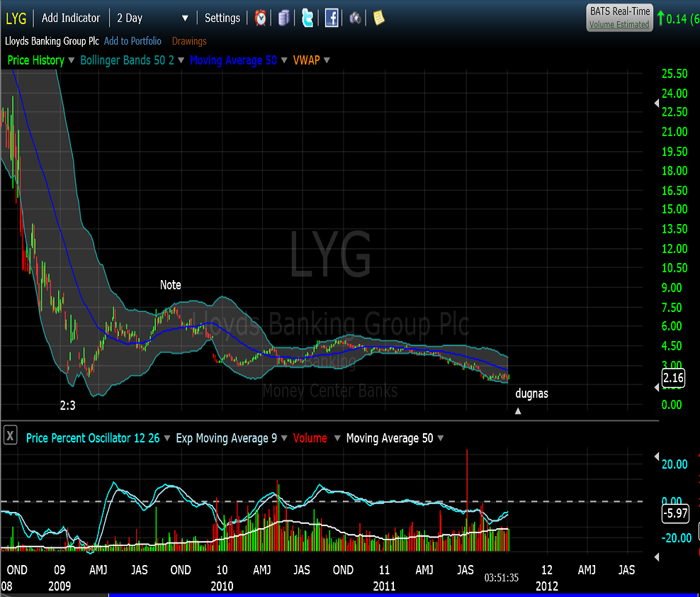Open the red Volume indicator dropdown

point(337,438)
